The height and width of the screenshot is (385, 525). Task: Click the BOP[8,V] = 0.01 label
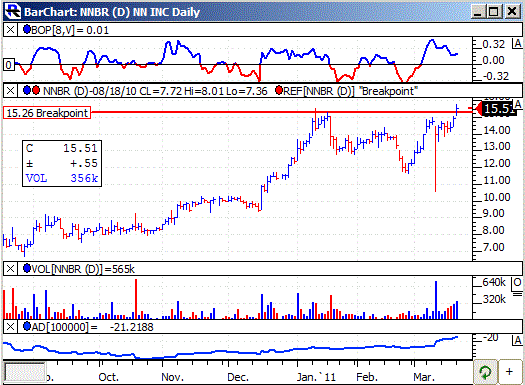click(70, 30)
